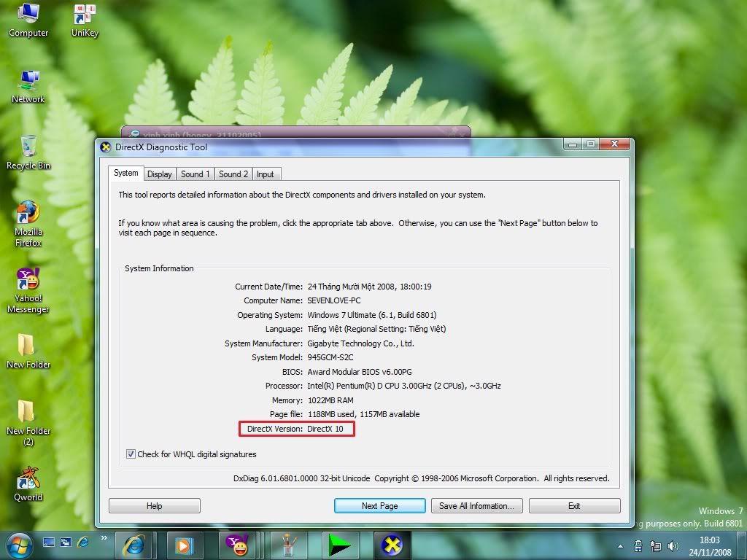Screen dimensions: 747x560
Task: Click the DirectX Diagnostic Tool title icon
Action: point(106,147)
